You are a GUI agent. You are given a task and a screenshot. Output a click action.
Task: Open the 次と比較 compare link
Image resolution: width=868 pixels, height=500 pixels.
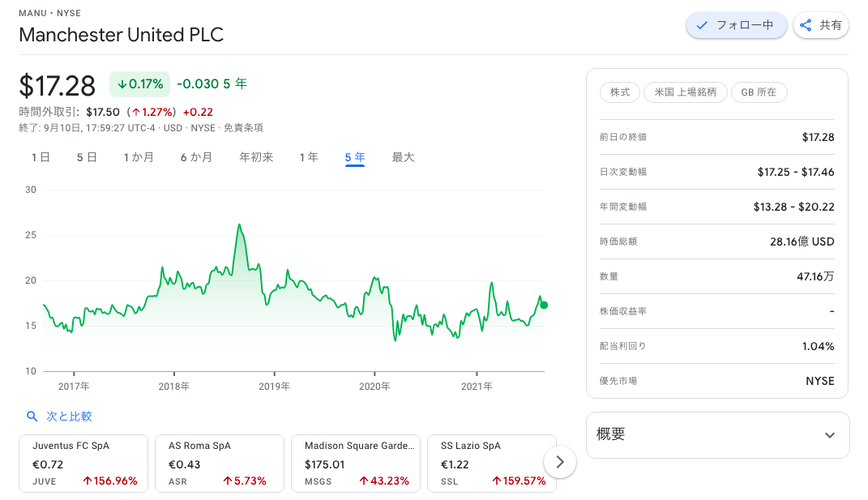coord(69,417)
